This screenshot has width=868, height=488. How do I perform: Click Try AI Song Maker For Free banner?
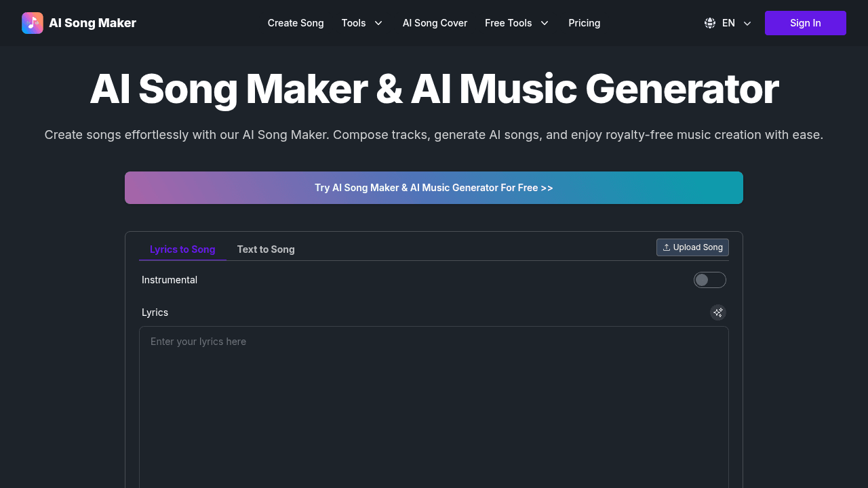434,188
